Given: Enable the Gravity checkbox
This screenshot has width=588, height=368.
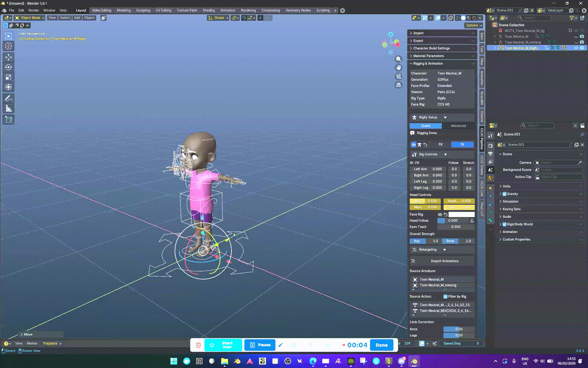Looking at the screenshot, I should [505, 194].
